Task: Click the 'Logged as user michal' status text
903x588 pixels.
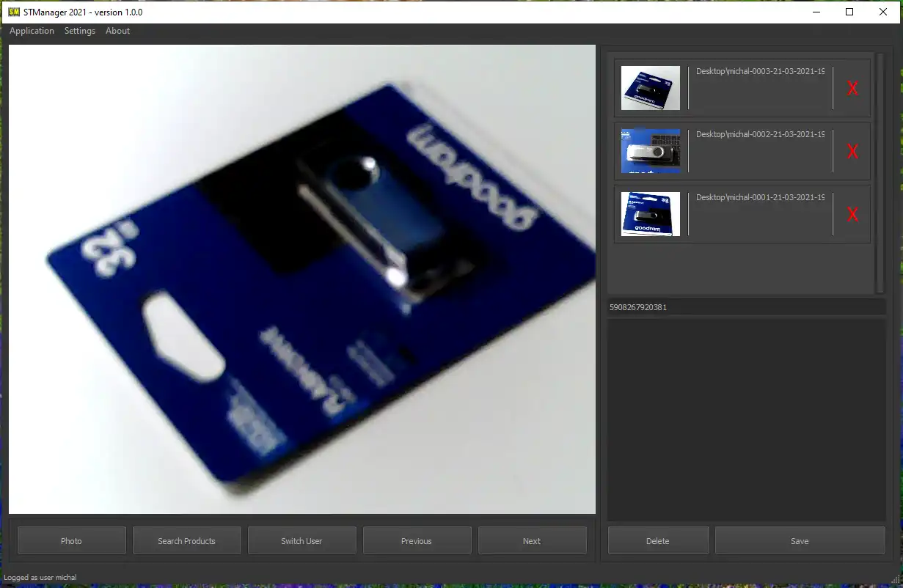Action: coord(40,578)
